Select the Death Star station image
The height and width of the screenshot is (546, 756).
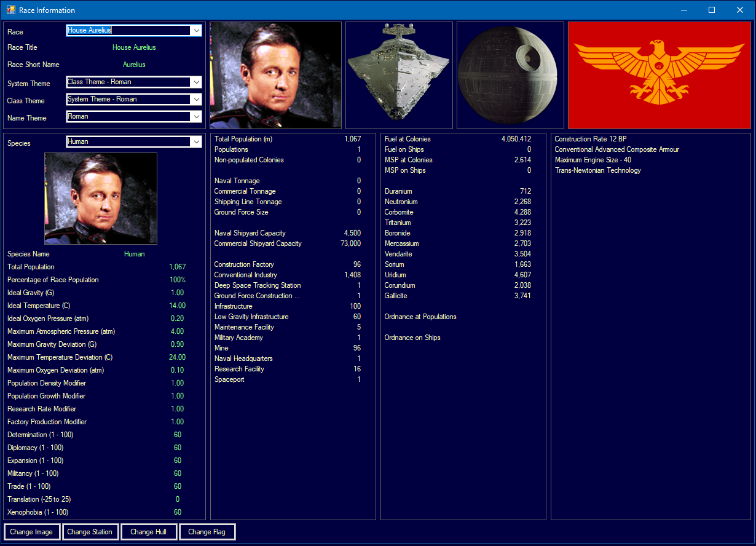[510, 75]
